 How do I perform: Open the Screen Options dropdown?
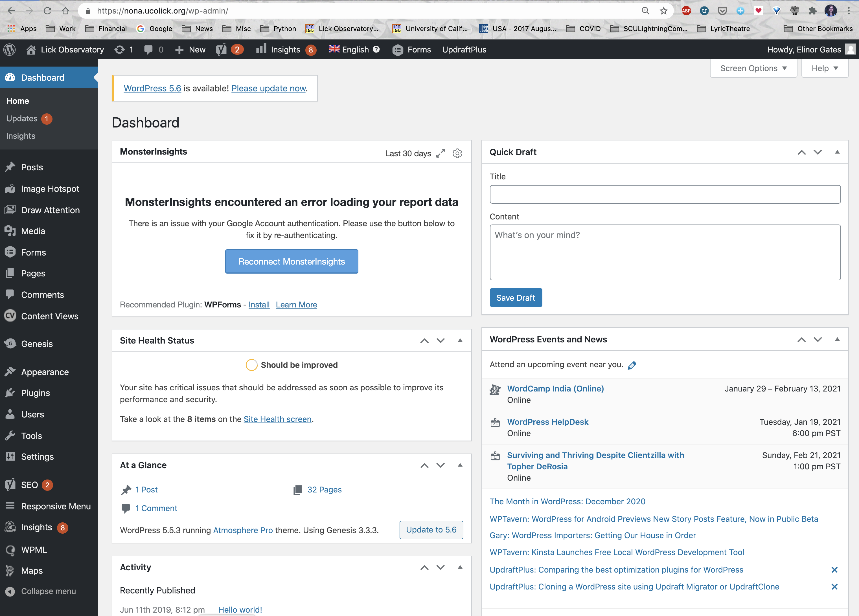pyautogui.click(x=753, y=68)
